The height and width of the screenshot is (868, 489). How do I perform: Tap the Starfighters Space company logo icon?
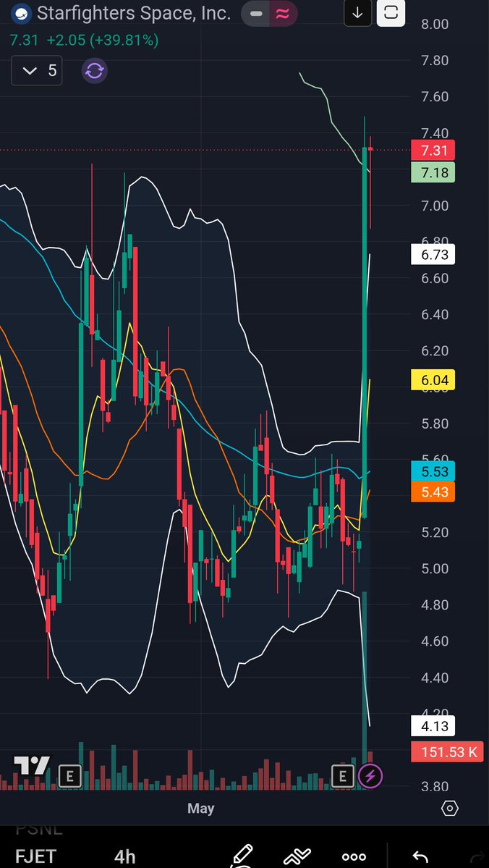(x=21, y=13)
